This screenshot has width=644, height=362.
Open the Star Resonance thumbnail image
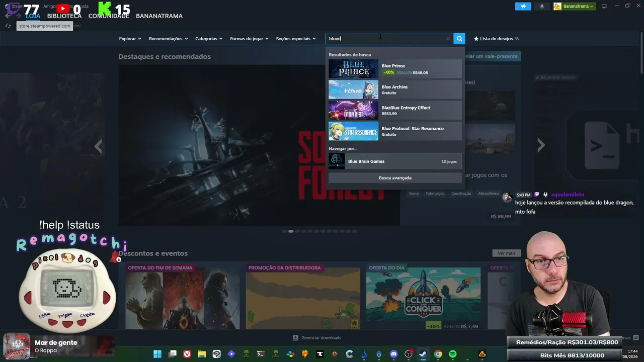coord(353,131)
